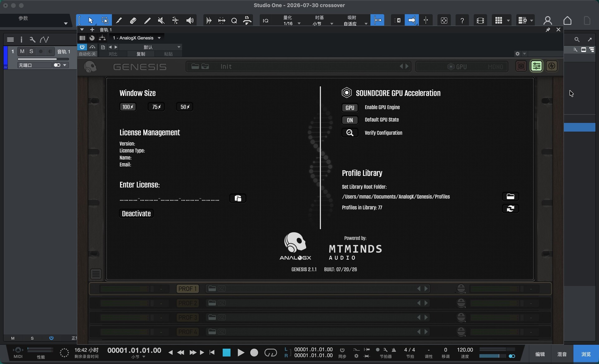Set window size to 50%

[x=185, y=107]
